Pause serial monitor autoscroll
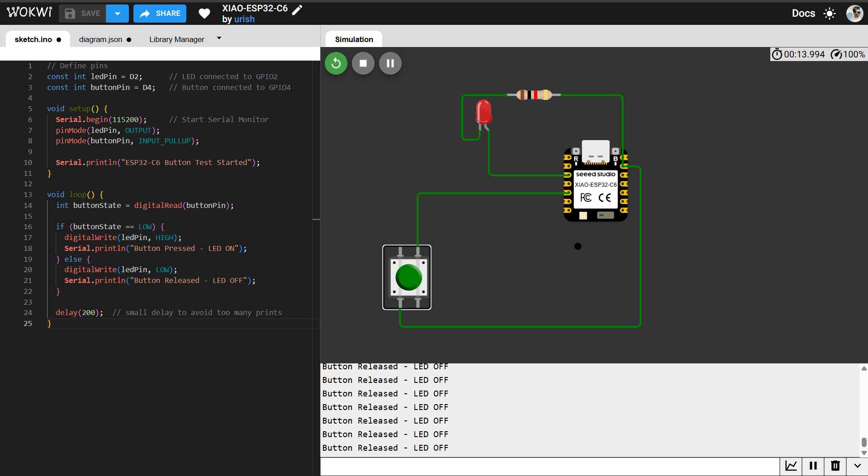 point(813,466)
